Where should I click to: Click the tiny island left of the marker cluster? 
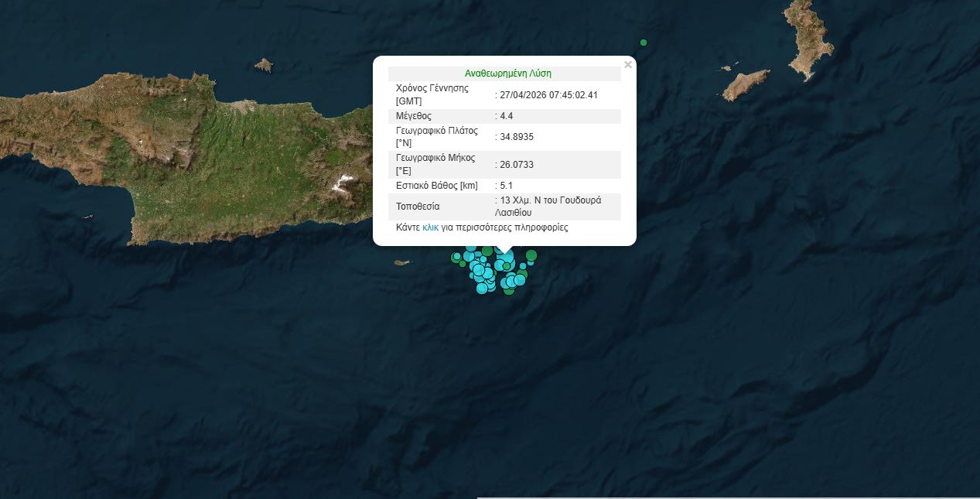[x=401, y=262]
